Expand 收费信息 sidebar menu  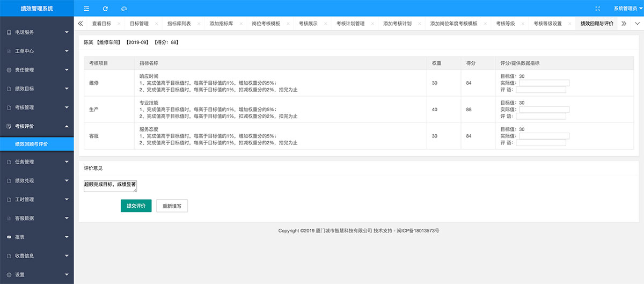pyautogui.click(x=36, y=256)
